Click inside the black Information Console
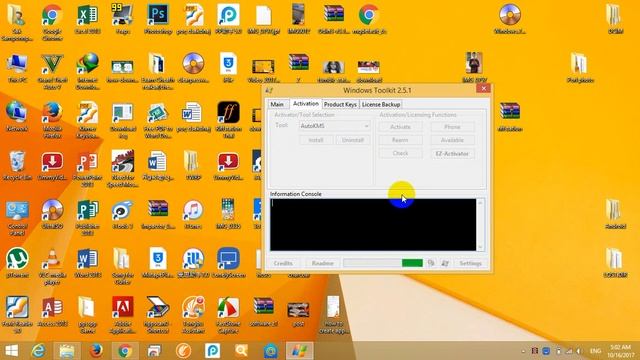This screenshot has height=360, width=640. [373, 224]
